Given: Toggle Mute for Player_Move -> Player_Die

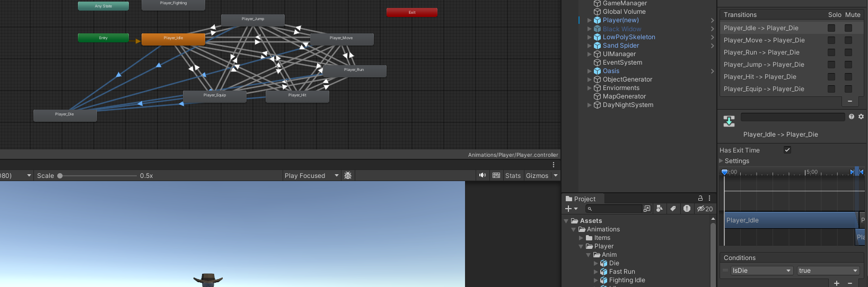Looking at the screenshot, I should click(848, 40).
